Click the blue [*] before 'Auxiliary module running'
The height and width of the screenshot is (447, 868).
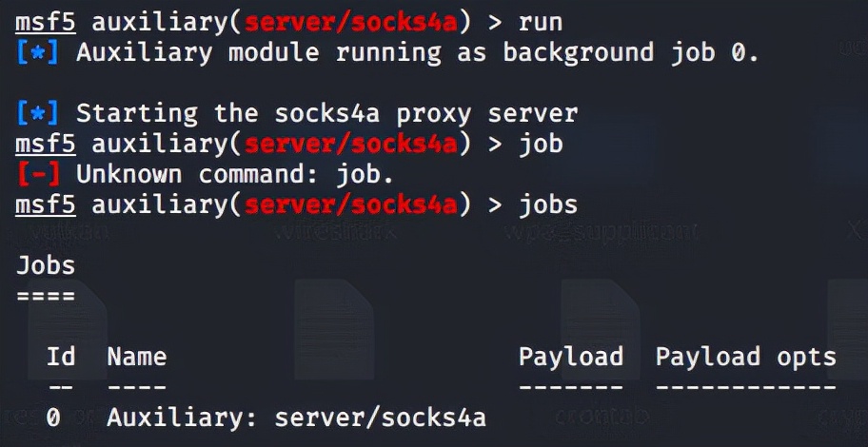click(38, 53)
